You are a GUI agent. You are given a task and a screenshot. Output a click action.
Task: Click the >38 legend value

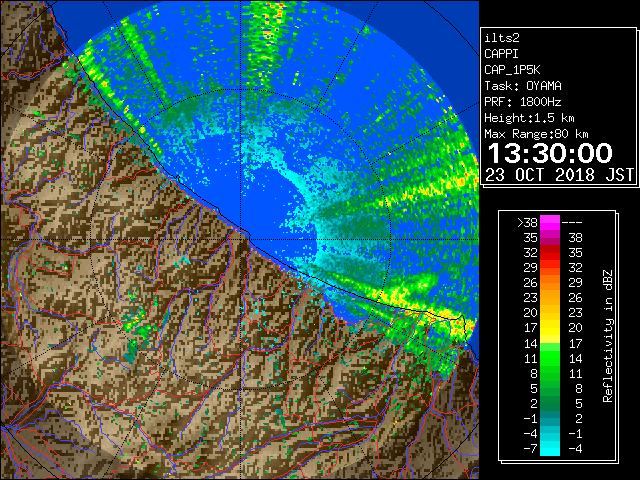click(x=527, y=222)
